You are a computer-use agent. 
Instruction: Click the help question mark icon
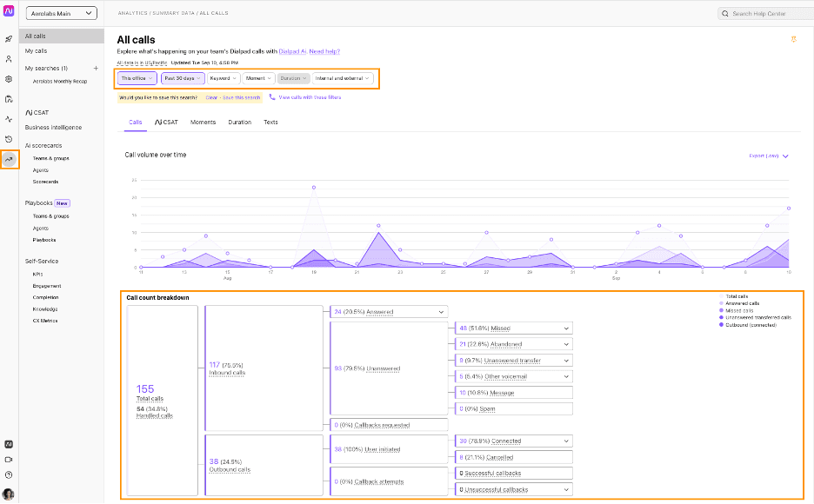click(x=9, y=474)
